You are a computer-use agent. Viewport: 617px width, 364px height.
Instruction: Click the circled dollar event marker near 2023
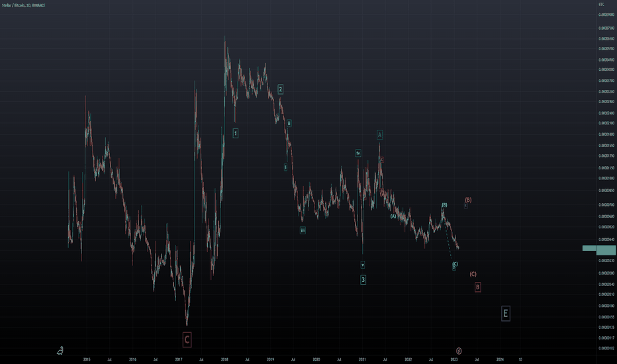click(x=459, y=351)
